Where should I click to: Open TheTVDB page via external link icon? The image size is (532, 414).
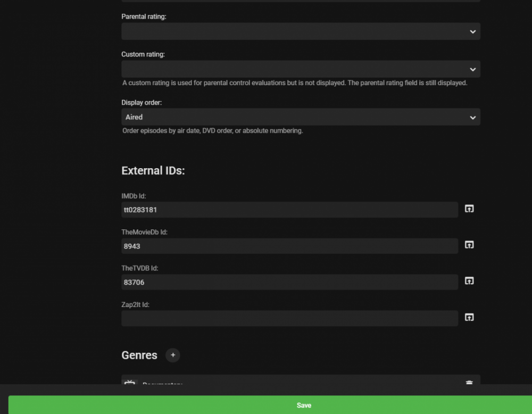469,281
